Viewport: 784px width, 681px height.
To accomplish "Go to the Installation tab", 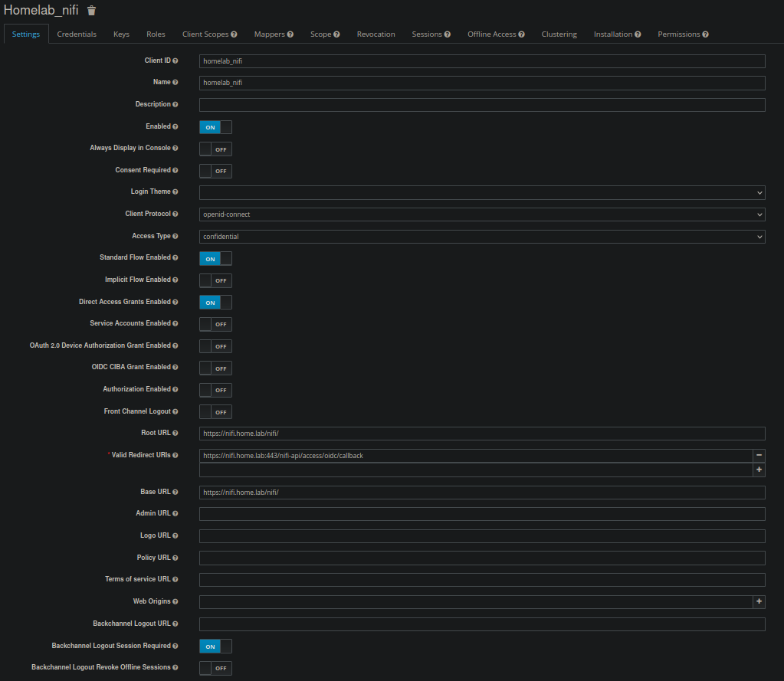I will point(616,34).
